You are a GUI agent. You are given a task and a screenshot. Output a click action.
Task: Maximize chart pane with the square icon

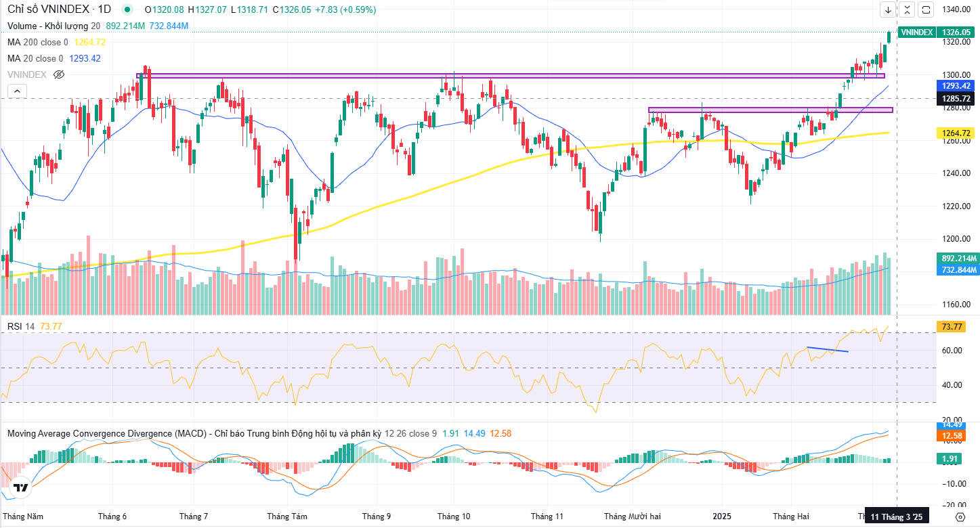click(x=927, y=9)
